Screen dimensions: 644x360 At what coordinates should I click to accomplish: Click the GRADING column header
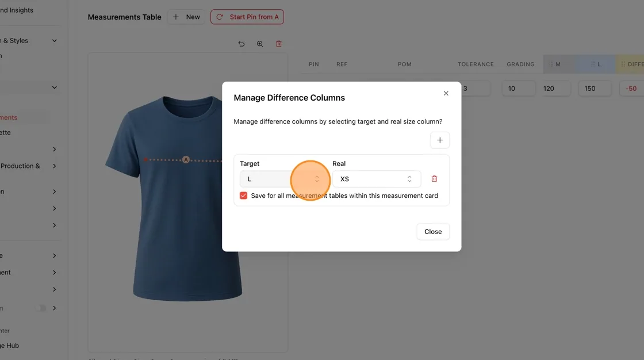(520, 64)
